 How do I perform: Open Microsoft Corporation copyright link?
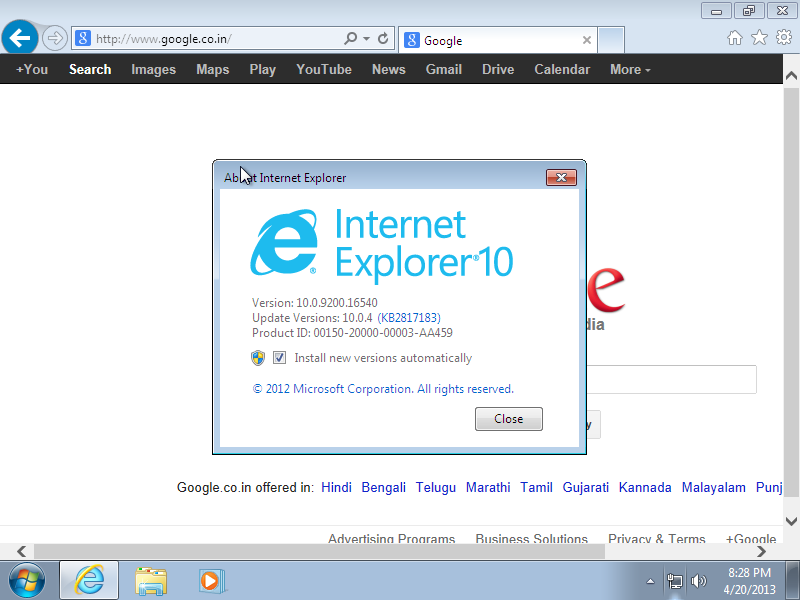click(x=383, y=389)
